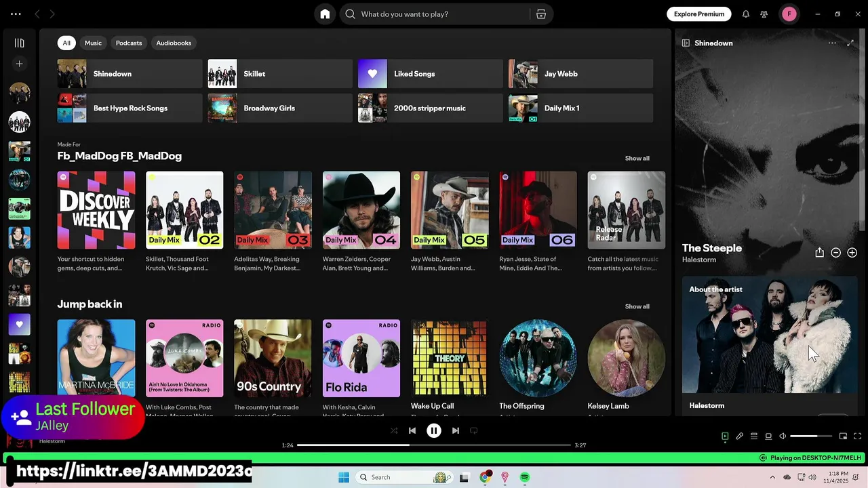
Task: Open lyrics with the microphone icon
Action: tap(740, 436)
